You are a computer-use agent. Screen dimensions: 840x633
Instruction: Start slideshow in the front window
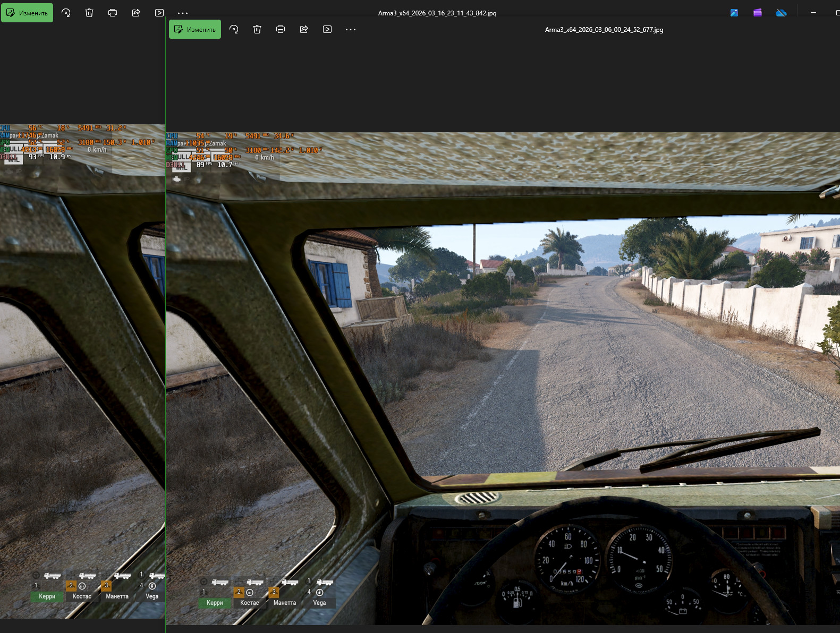327,29
